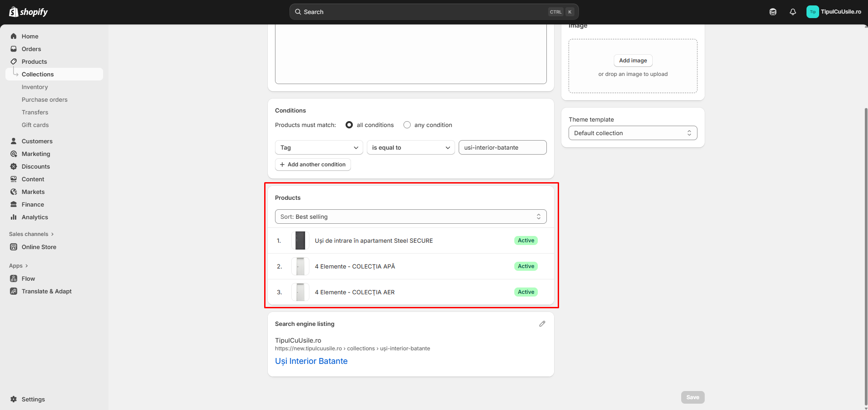Open Settings via the gear icon
Image resolution: width=868 pixels, height=410 pixels.
pos(14,399)
